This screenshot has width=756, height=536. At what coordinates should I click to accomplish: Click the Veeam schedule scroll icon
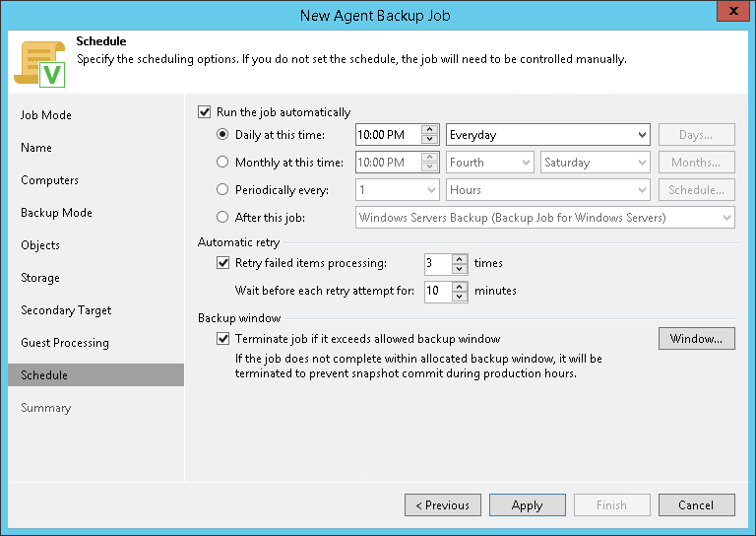(x=39, y=64)
